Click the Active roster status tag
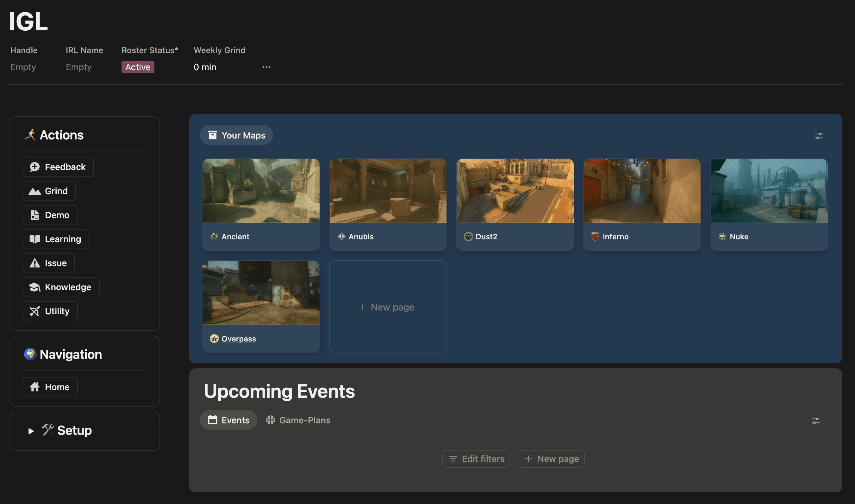The image size is (855, 504). click(x=138, y=67)
